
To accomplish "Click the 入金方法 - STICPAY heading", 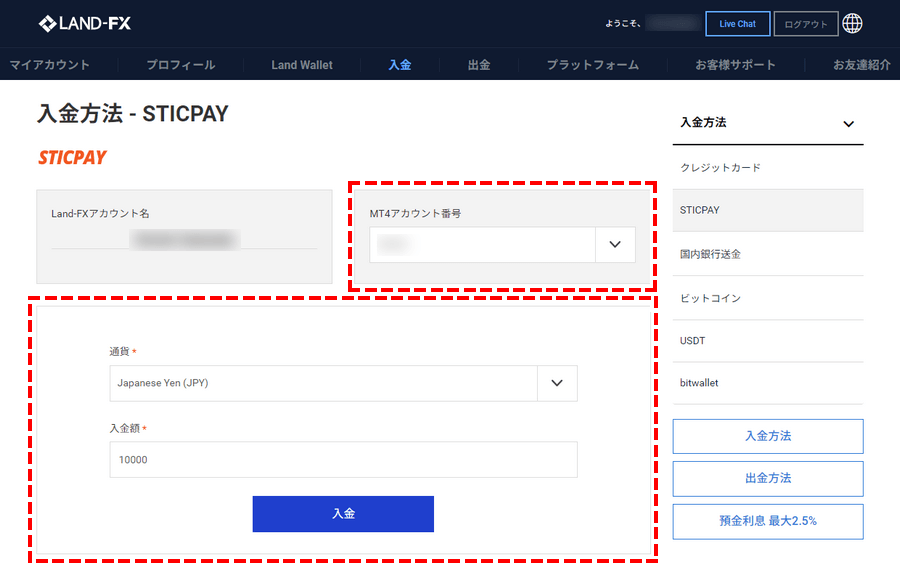I will pyautogui.click(x=133, y=114).
